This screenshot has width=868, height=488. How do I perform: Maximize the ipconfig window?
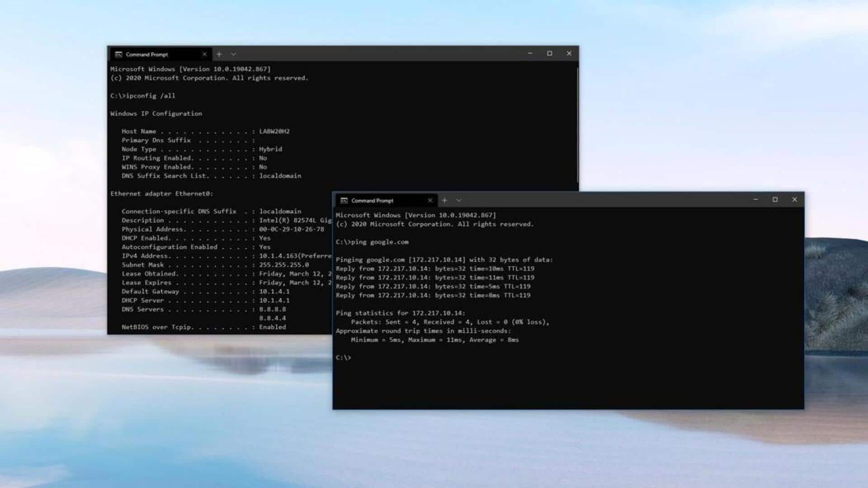pyautogui.click(x=549, y=53)
